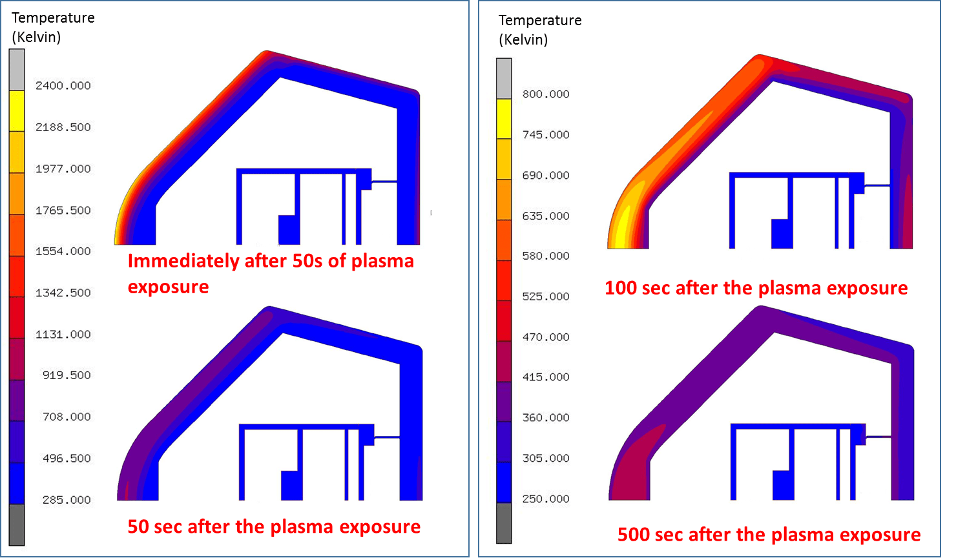Select the 525.000 legend value
Viewport: 956px width, 560px height.
tap(546, 296)
